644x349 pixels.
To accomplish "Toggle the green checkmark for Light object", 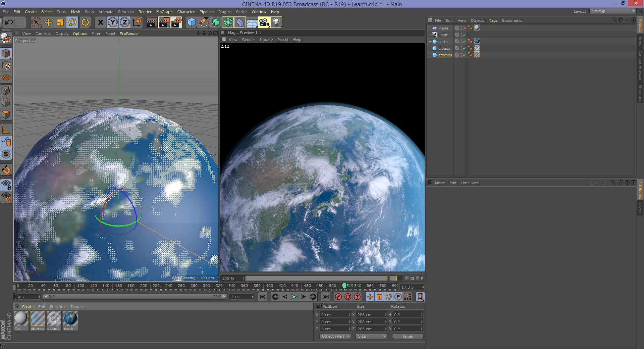I will coord(465,35).
